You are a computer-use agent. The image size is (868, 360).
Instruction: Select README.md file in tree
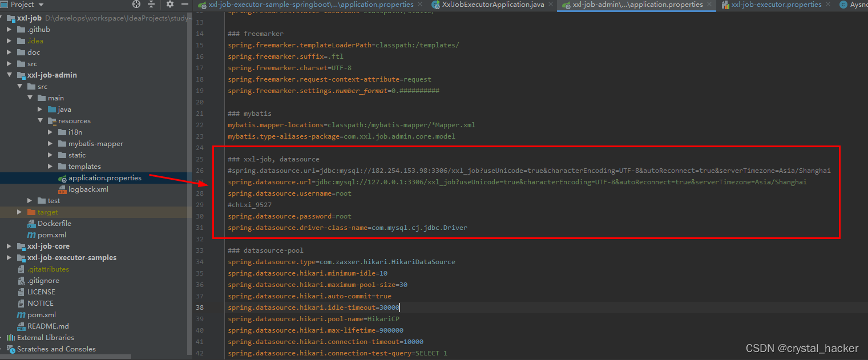(x=48, y=326)
